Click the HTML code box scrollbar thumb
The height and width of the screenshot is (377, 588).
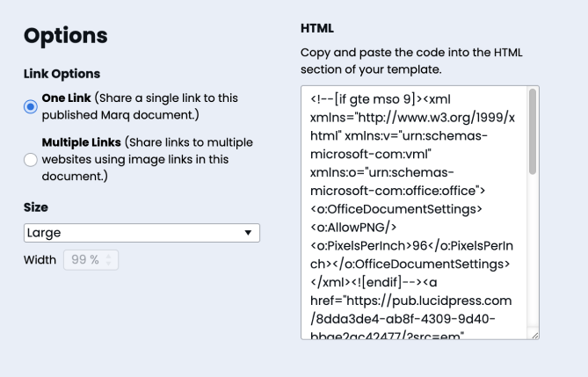(533, 121)
